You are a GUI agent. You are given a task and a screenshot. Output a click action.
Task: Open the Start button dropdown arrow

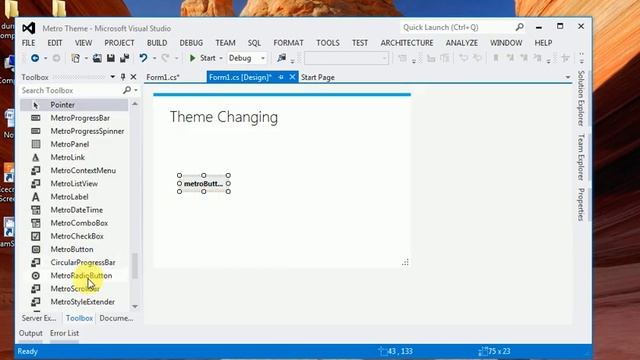(221, 58)
